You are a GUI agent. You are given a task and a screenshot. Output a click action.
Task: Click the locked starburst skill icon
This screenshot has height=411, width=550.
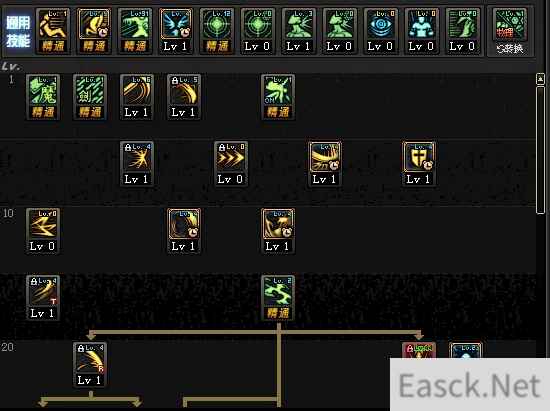point(137,164)
